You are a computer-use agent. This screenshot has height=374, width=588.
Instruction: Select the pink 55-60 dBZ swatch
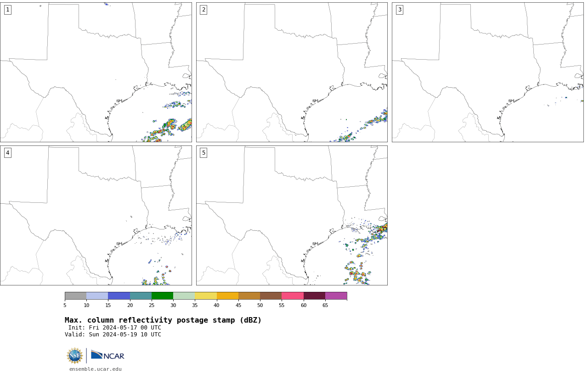click(x=293, y=296)
